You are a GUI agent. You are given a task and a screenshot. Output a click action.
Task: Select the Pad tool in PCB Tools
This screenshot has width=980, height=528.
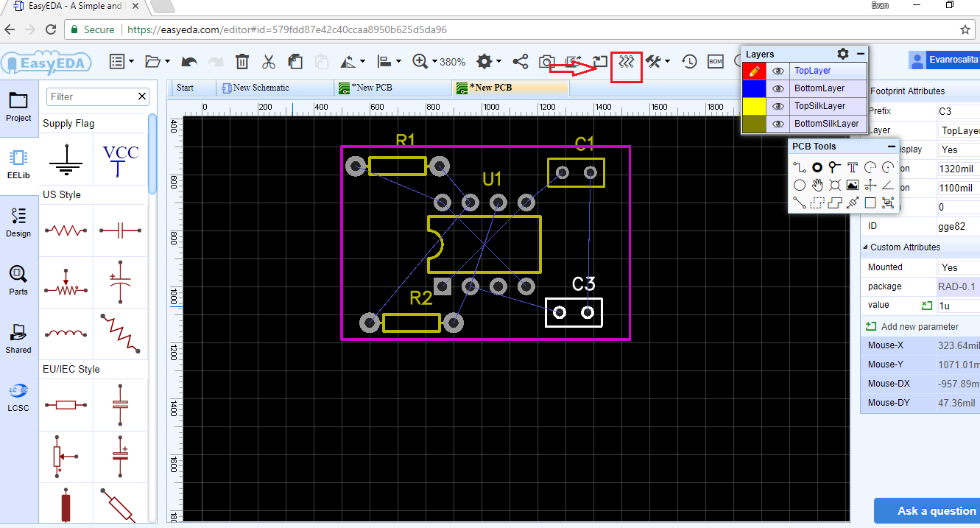[x=817, y=167]
